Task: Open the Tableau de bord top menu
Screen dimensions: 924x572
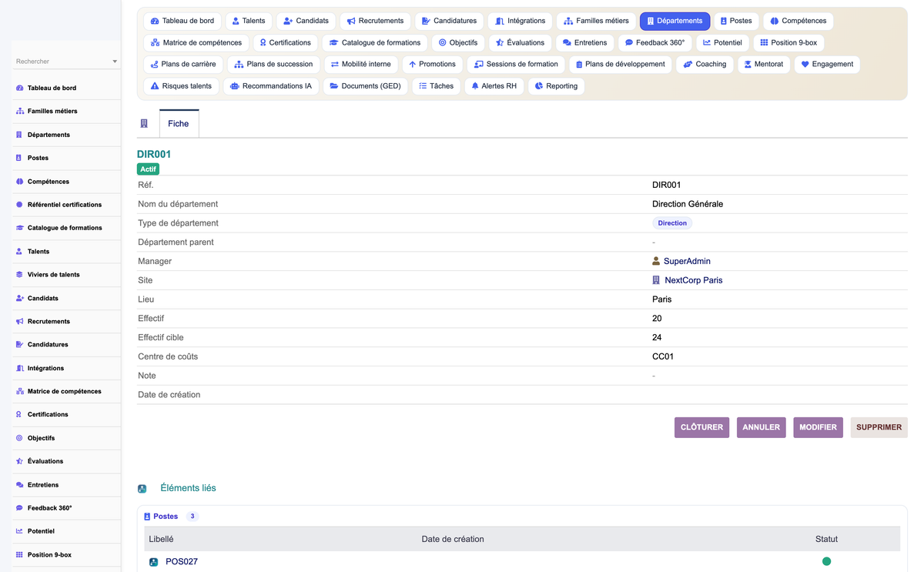Action: coord(182,21)
